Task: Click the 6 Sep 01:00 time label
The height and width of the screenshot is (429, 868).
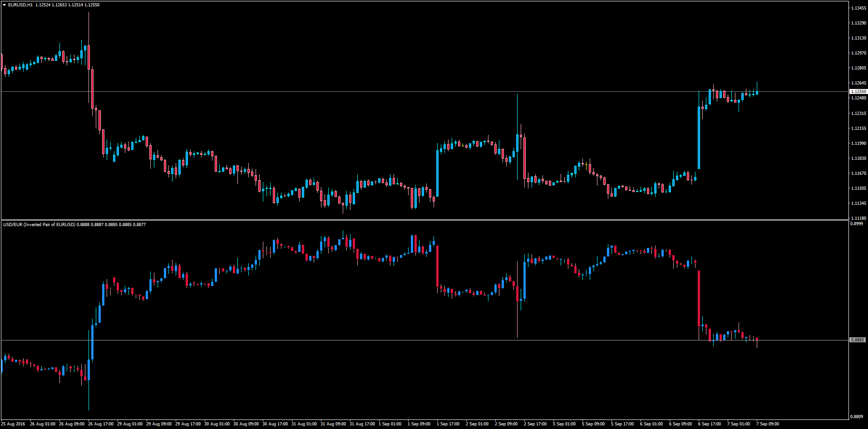Action: coord(652,424)
